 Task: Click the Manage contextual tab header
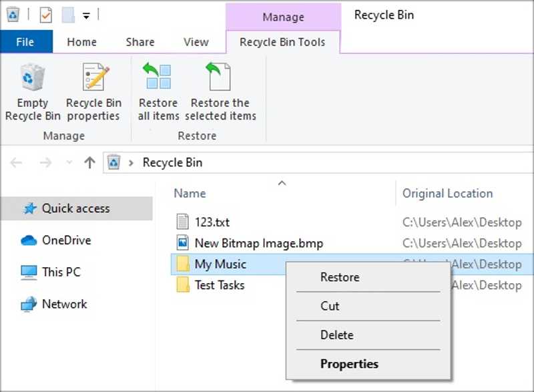pos(283,17)
